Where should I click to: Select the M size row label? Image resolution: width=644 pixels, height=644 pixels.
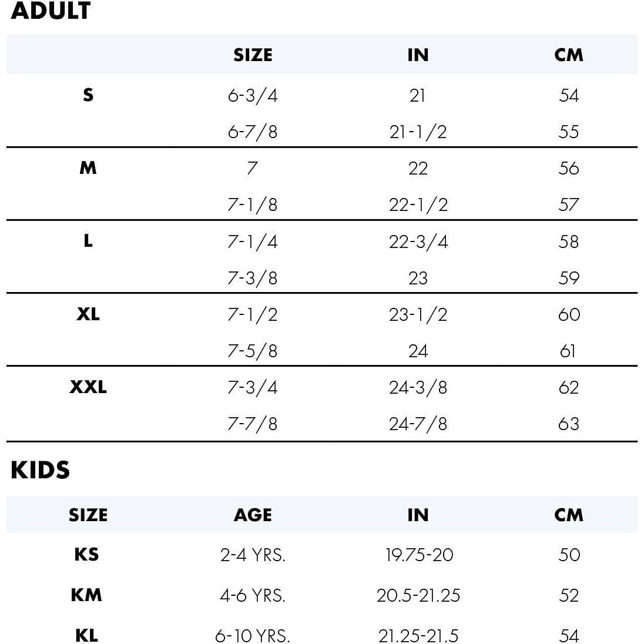88,168
